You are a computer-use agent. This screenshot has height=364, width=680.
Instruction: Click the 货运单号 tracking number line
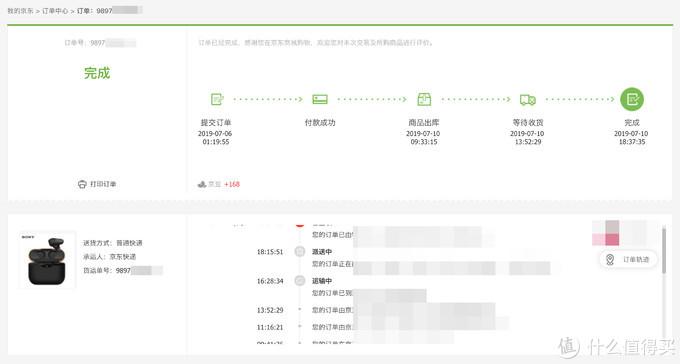point(123,271)
